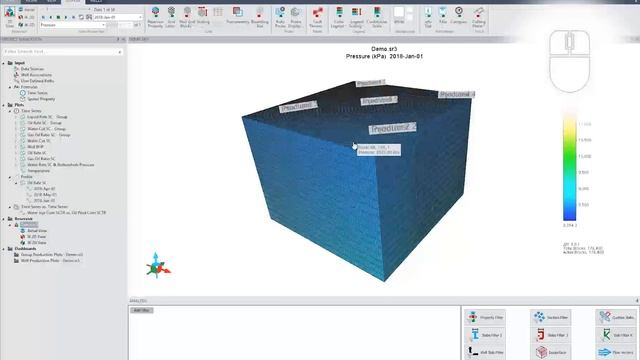Select the HOME ribbon tab

tap(31, 1)
